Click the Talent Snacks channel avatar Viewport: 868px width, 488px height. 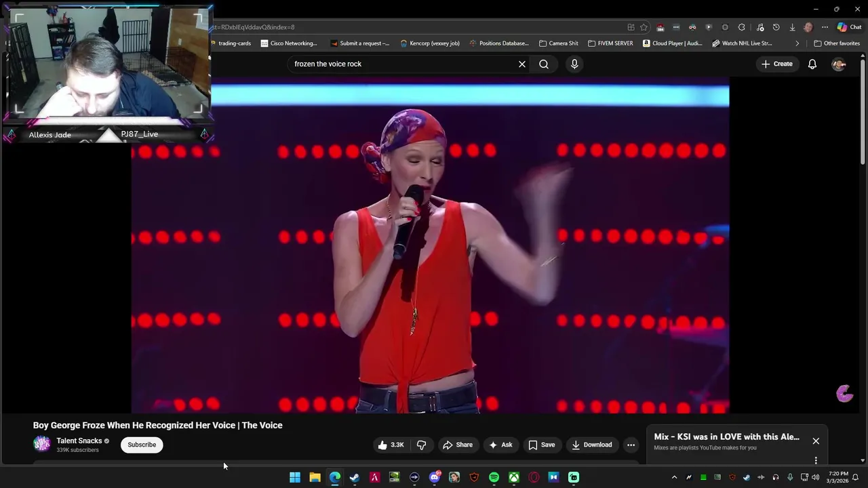pos(42,444)
